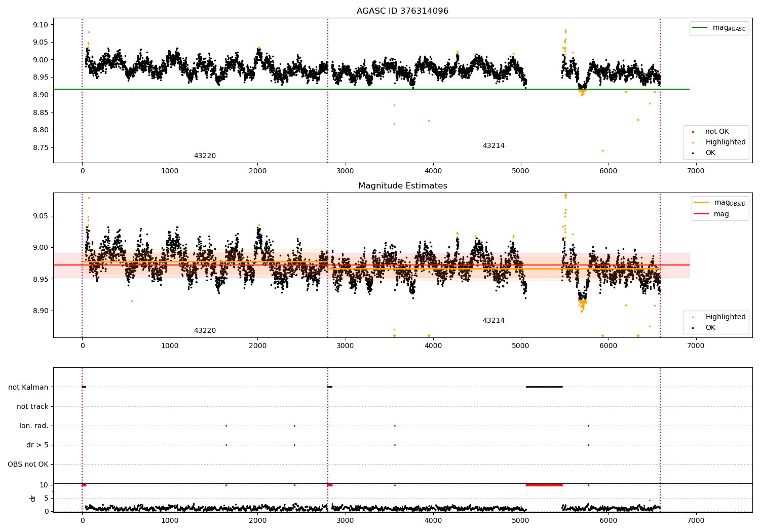Click obsid label 43220 in top plot

(205, 156)
